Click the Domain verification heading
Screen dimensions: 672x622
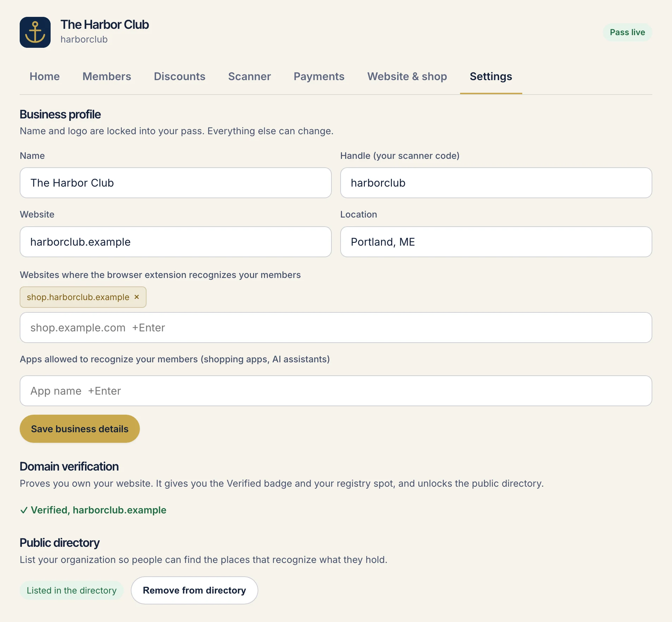coord(69,466)
